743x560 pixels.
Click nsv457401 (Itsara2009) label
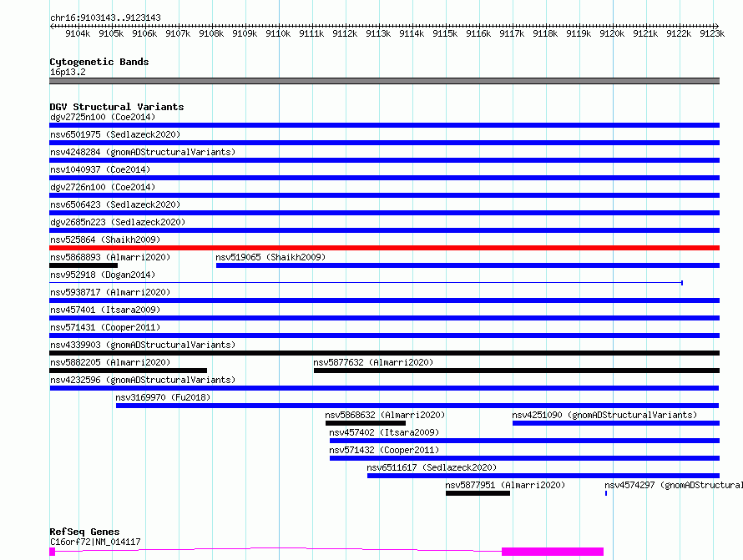tap(105, 310)
